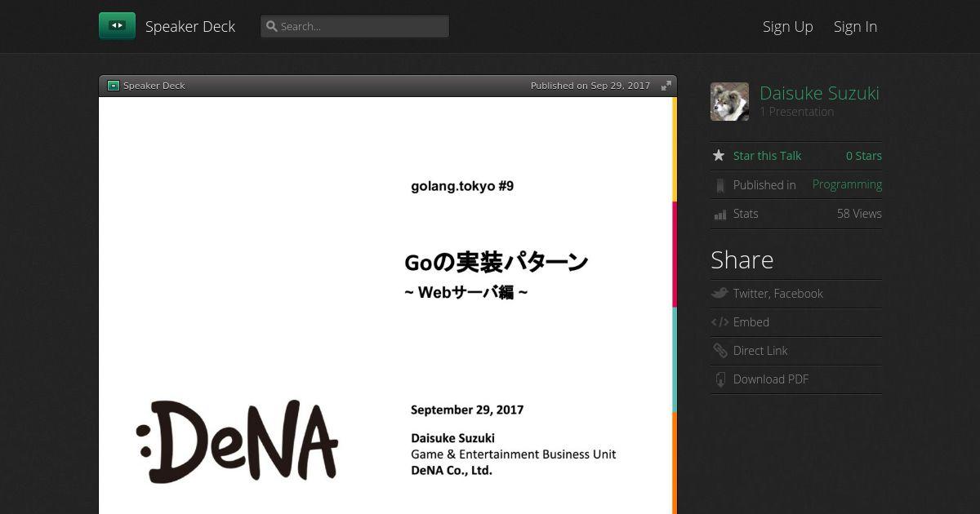
Task: Click the paperclip Direct Link icon
Action: (719, 351)
